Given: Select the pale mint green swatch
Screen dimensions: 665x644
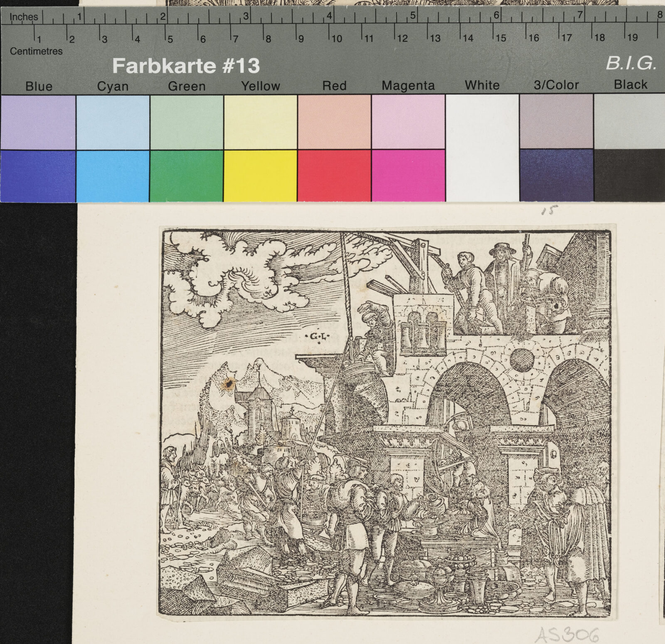Looking at the screenshot, I should (x=187, y=122).
